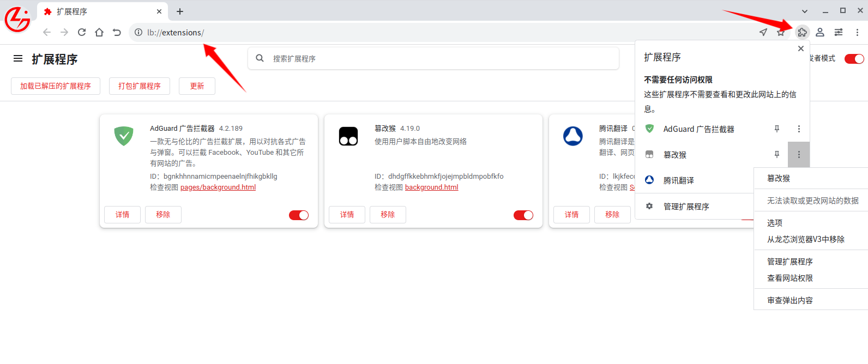Viewport: 868px width, 364px height.
Task: Close the 扩展程序 tab
Action: tap(159, 11)
